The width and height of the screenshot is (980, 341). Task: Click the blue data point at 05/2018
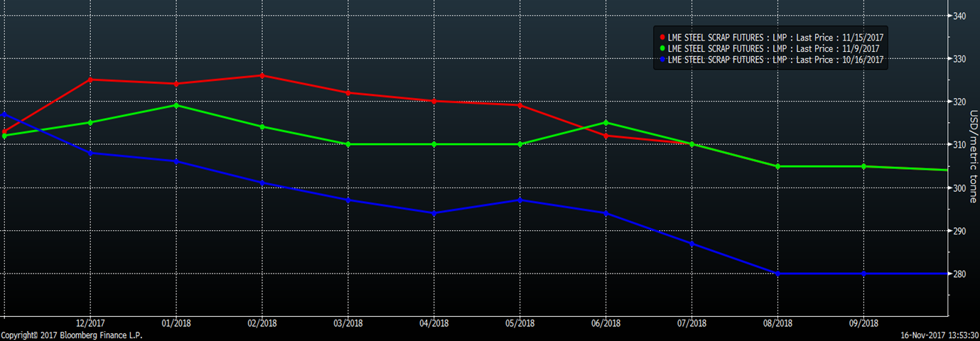[519, 200]
